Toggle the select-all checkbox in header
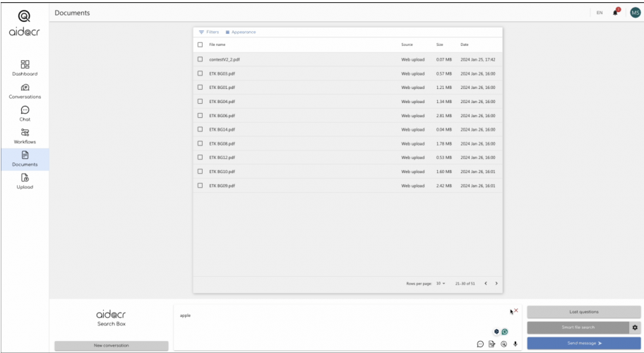This screenshot has height=353, width=644. coord(200,44)
